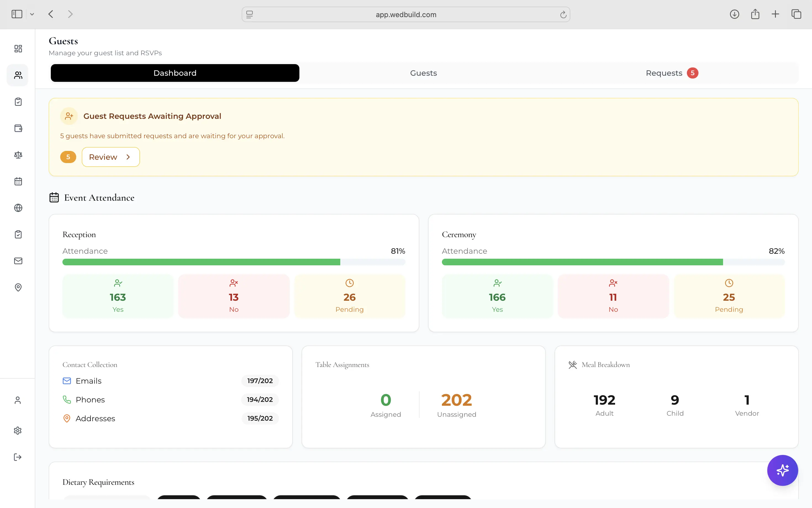Select Ceremony 25 Pending card

pyautogui.click(x=729, y=296)
